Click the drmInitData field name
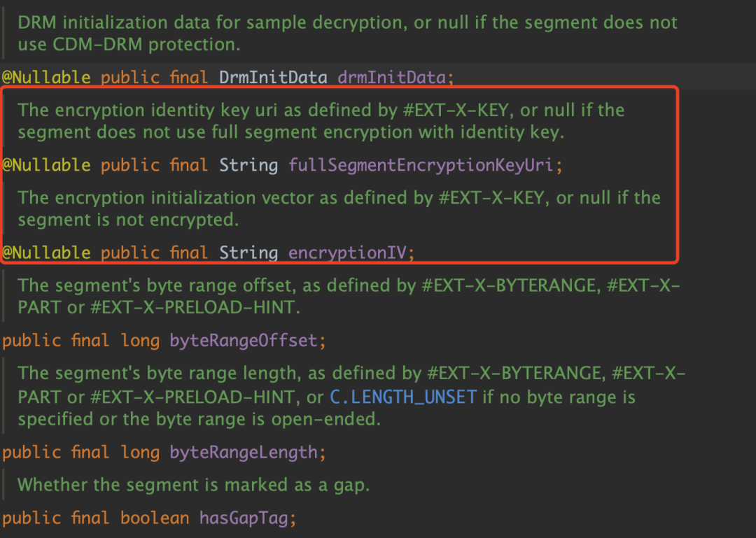Screen dimensions: 756x538 click(391, 78)
